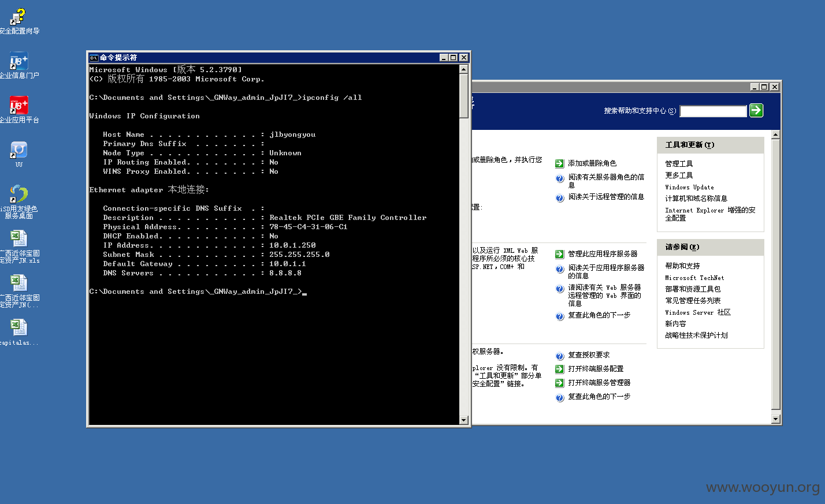Minimize the server manager window behind

[x=755, y=87]
